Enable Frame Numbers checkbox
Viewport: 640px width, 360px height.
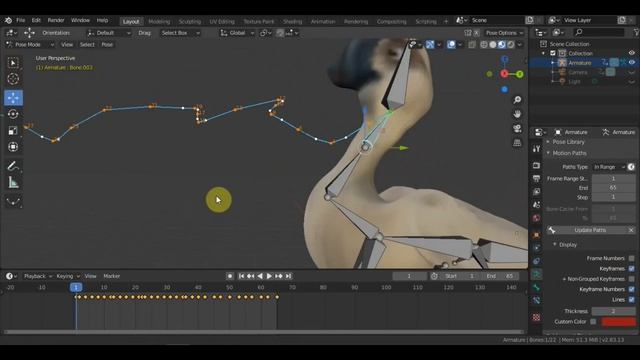631,258
